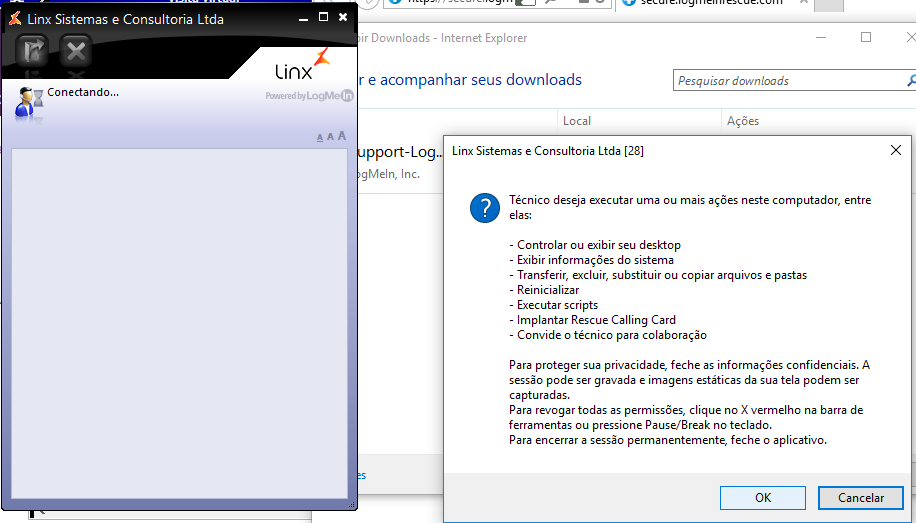Minimize the Internet Explorer downloads window

click(x=821, y=37)
